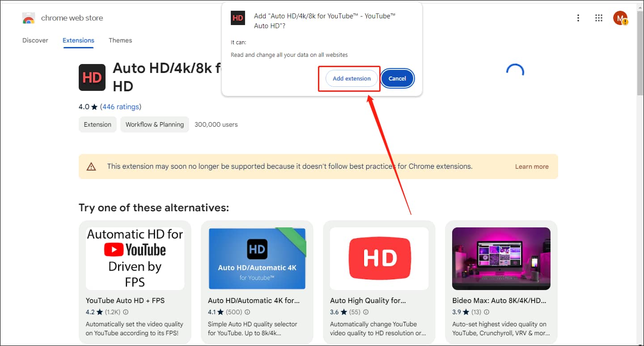Click the Learn more link in the banner

coord(532,167)
